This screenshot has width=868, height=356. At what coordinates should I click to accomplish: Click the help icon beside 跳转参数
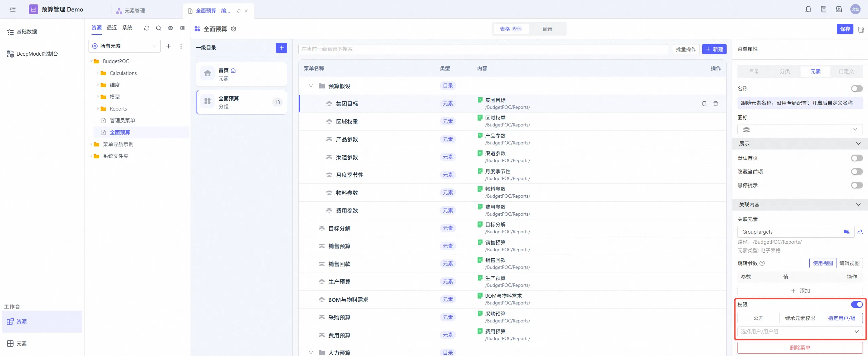pos(762,263)
